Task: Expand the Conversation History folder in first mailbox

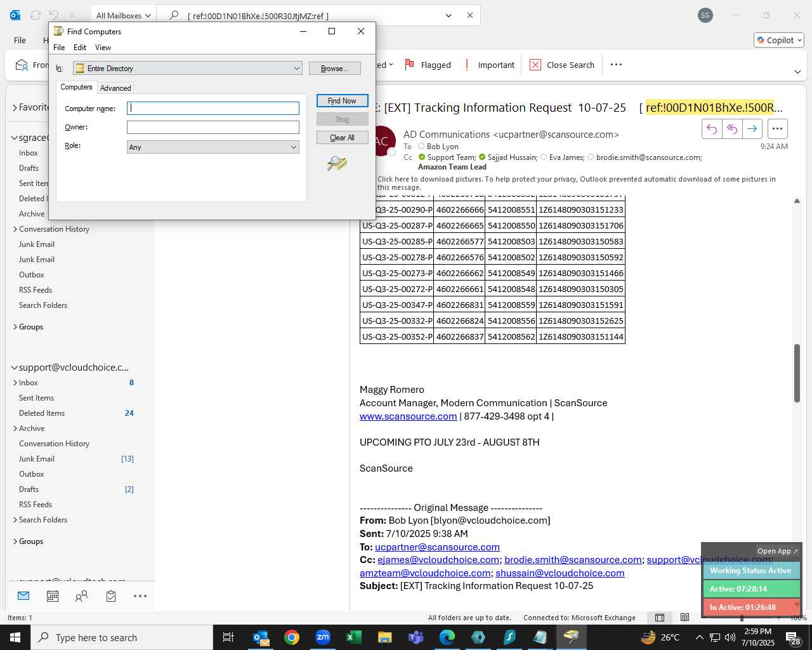Action: point(15,229)
